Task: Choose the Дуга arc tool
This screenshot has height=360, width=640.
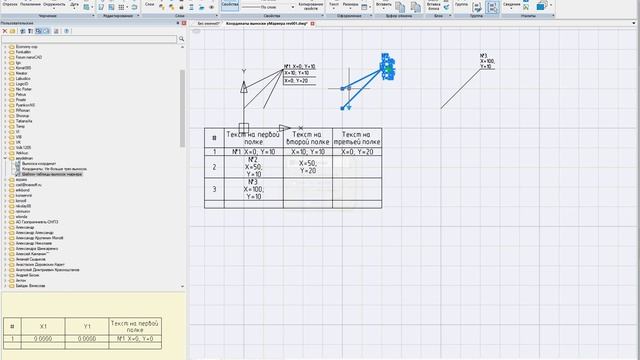Action: tap(74, 4)
